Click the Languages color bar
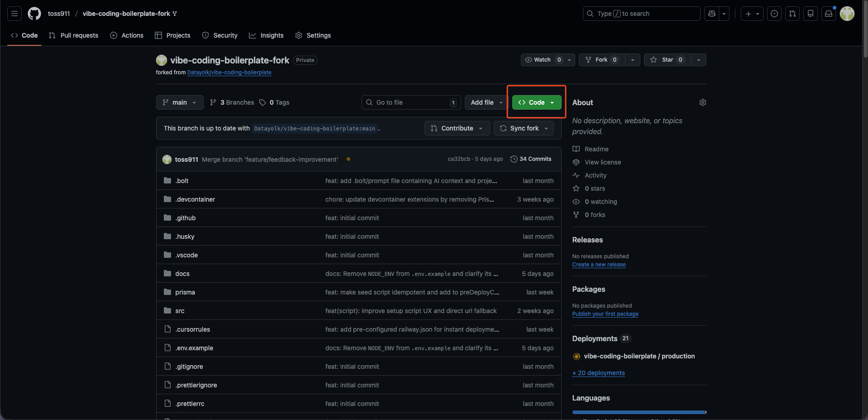Image resolution: width=868 pixels, height=420 pixels. (x=639, y=412)
